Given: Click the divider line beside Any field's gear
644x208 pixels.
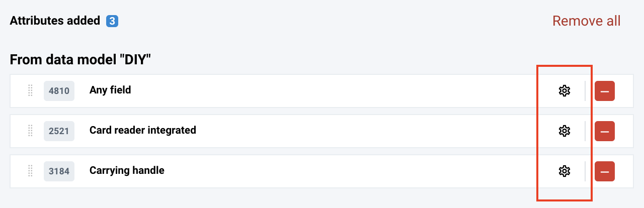Looking at the screenshot, I should (585, 91).
